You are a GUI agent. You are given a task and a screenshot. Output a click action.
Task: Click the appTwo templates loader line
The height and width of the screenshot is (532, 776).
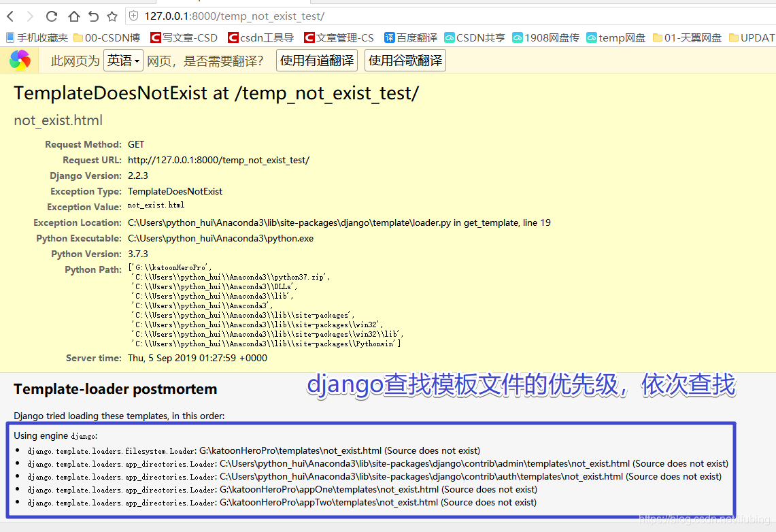pyautogui.click(x=282, y=502)
